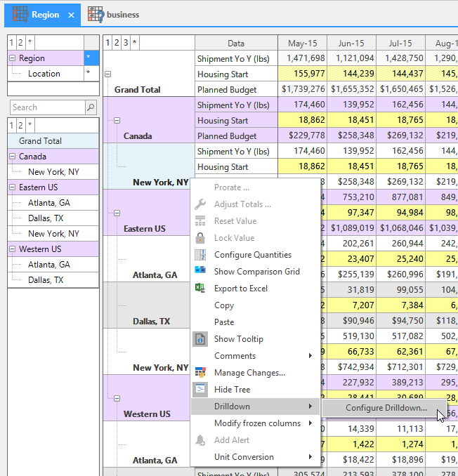Click the Dallas, TX row header in grid
Image resolution: width=458 pixels, height=476 pixels.
point(147,305)
